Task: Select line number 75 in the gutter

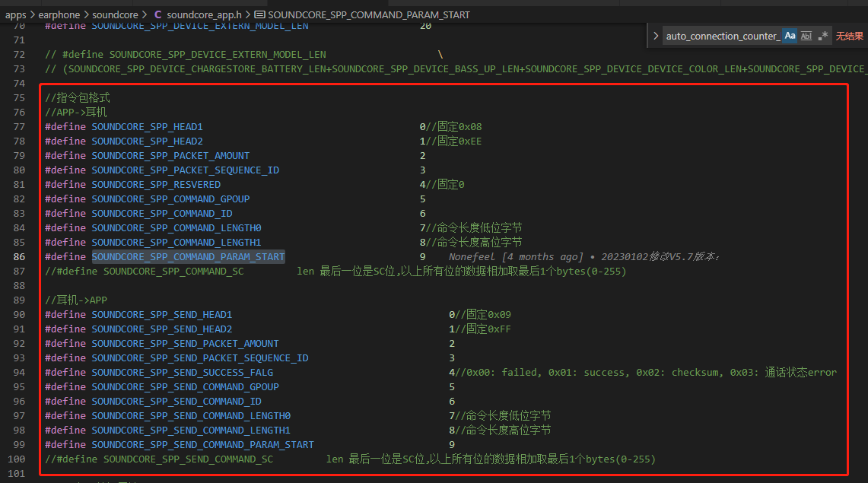Action: coord(19,98)
